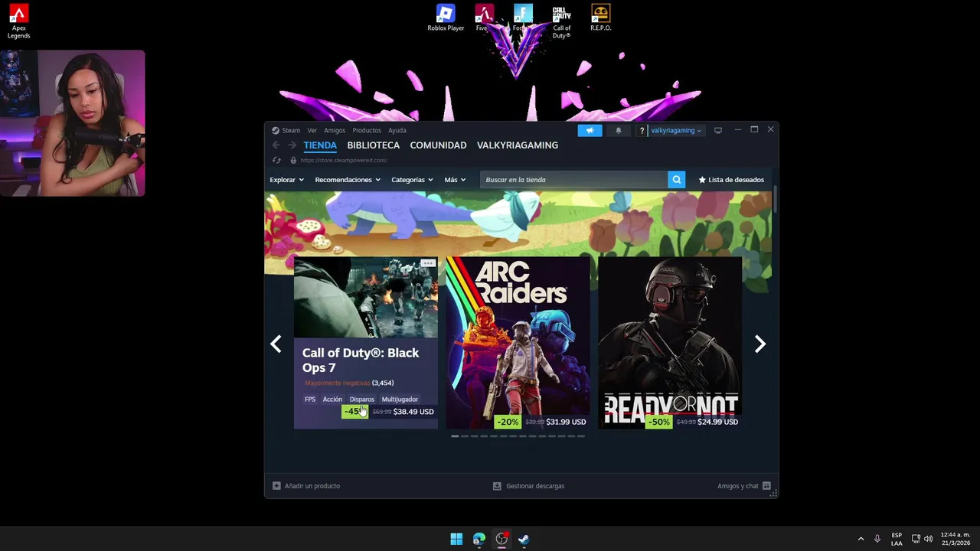
Task: Open the Five desktop shortcut icon
Action: tap(483, 18)
